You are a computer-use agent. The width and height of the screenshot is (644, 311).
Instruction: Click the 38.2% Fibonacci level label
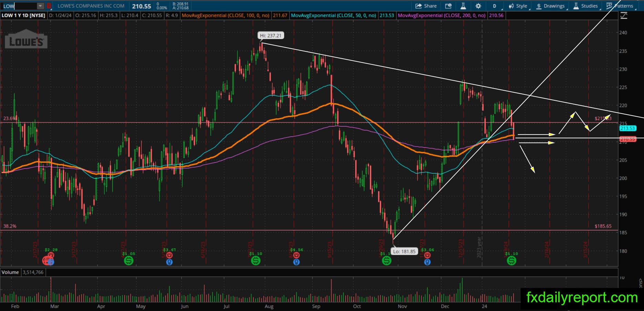tap(10, 226)
